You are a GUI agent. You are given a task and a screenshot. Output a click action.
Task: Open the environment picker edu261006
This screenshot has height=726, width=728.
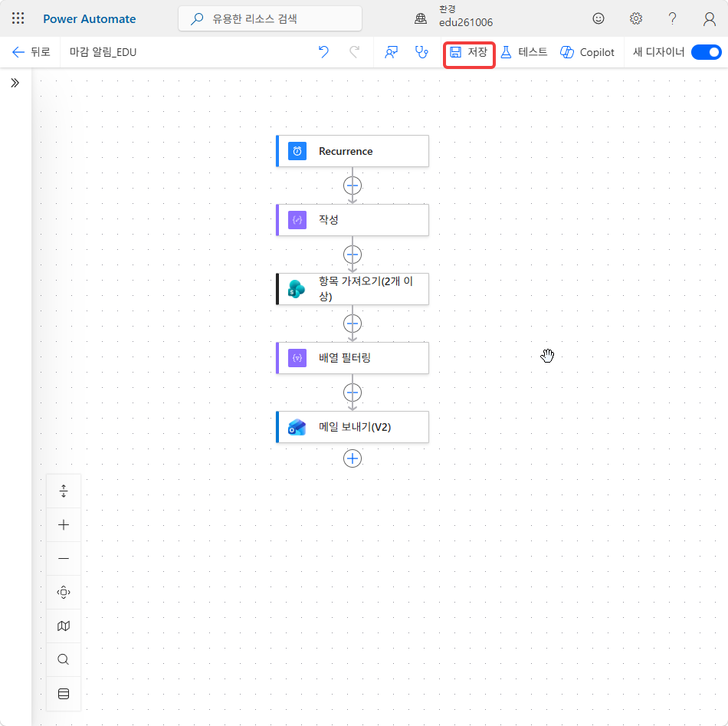tap(453, 16)
